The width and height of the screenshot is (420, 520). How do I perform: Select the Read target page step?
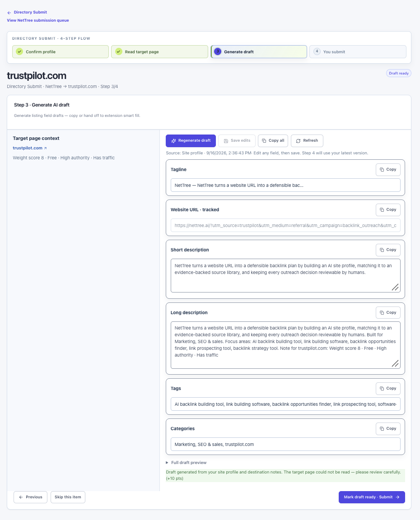(159, 52)
